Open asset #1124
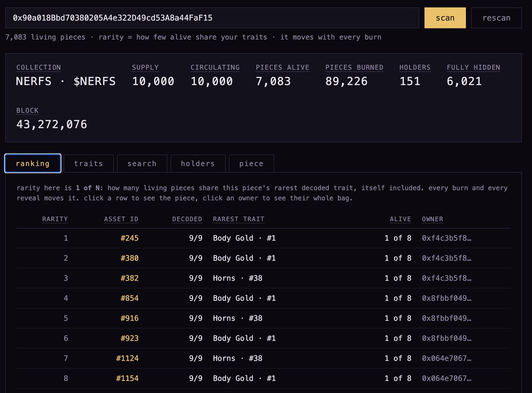This screenshot has height=393, width=532. point(127,358)
